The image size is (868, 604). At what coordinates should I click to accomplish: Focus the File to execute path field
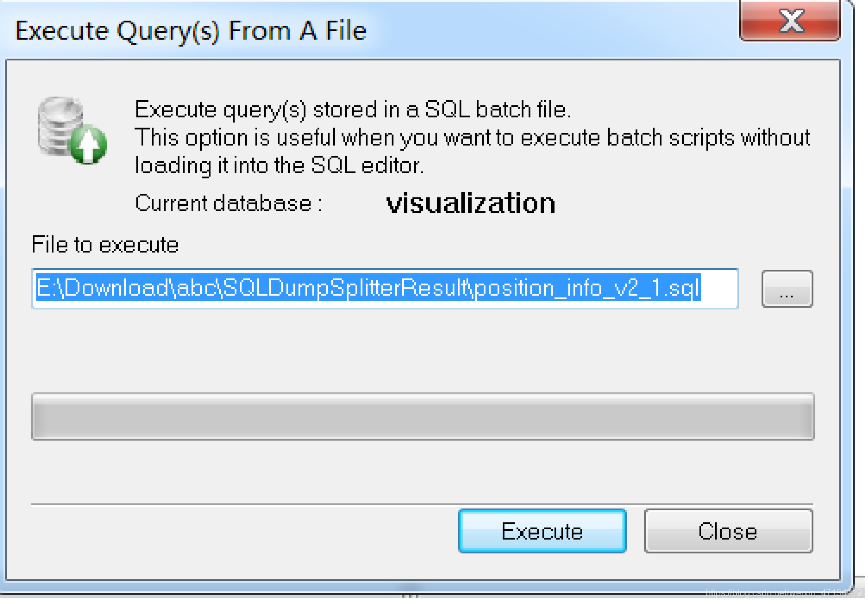386,290
